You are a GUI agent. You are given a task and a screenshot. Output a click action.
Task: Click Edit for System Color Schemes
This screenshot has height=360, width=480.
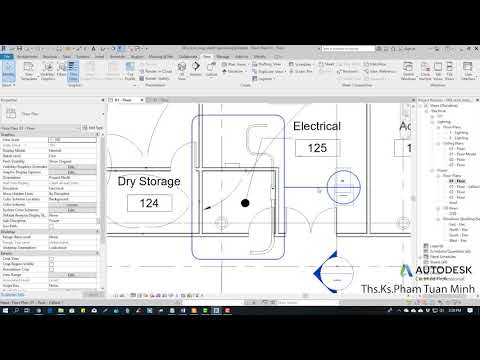click(x=72, y=210)
